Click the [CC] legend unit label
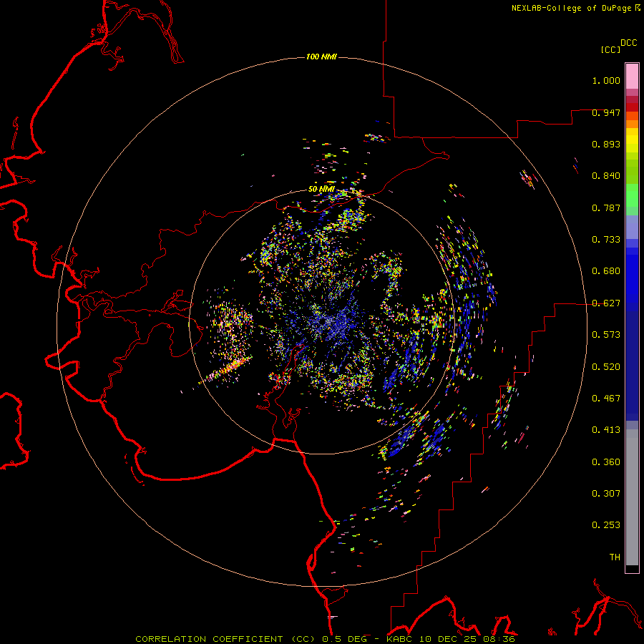Image resolution: width=644 pixels, height=644 pixels. tap(610, 49)
